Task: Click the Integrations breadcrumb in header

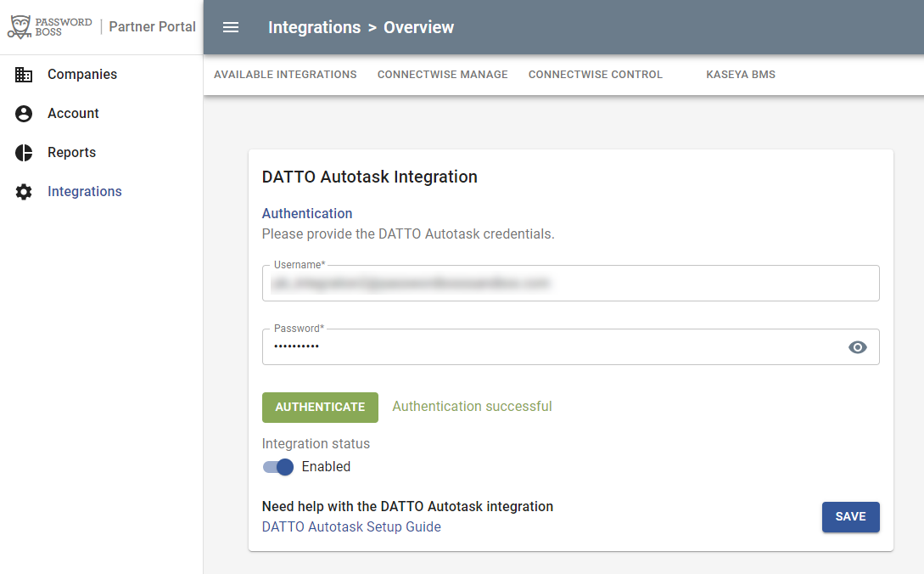Action: [314, 27]
